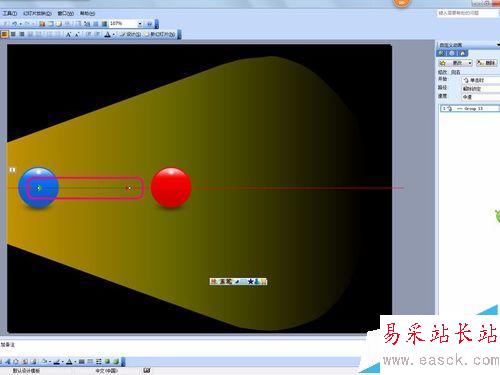Click the star icon on the floating toolbar
Image resolution: width=500 pixels, height=375 pixels.
[x=251, y=282]
